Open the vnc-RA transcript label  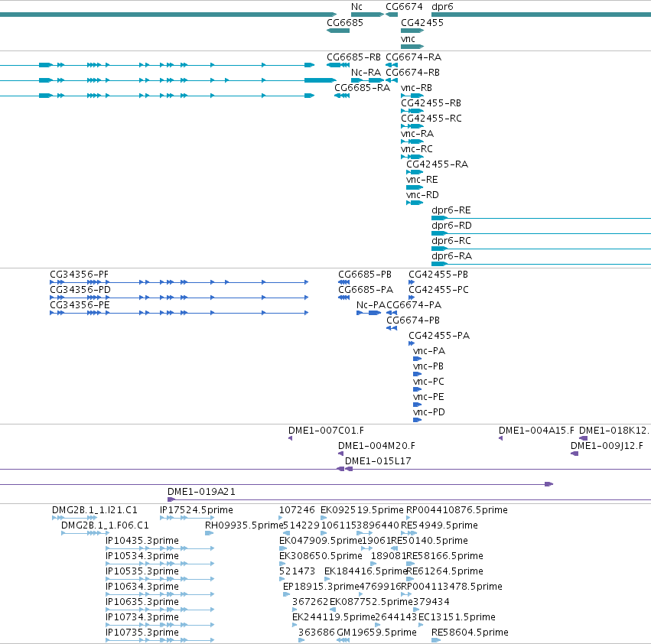tap(417, 134)
